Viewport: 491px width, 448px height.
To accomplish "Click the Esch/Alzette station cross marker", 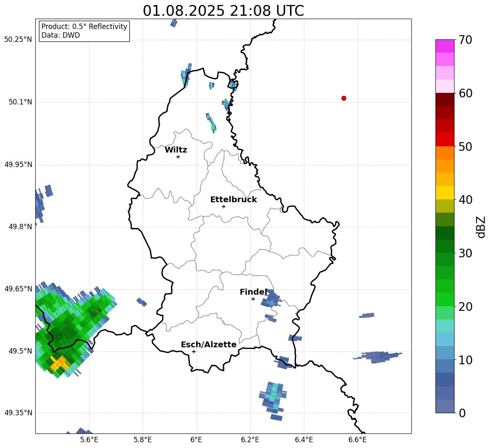I will (x=194, y=351).
